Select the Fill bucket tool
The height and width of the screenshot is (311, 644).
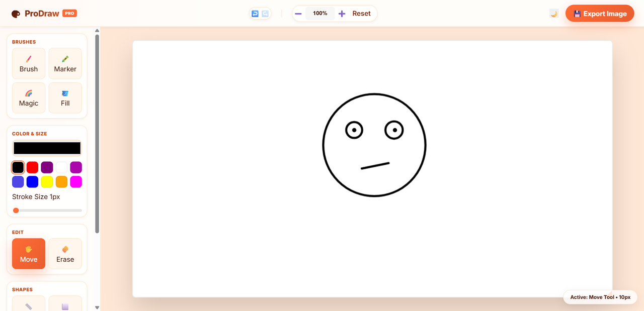tap(65, 97)
